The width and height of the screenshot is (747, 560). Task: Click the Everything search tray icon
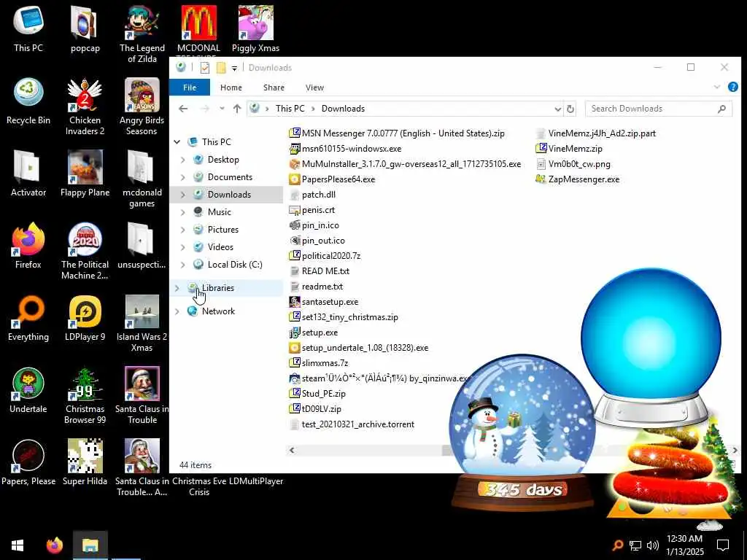tap(617, 545)
